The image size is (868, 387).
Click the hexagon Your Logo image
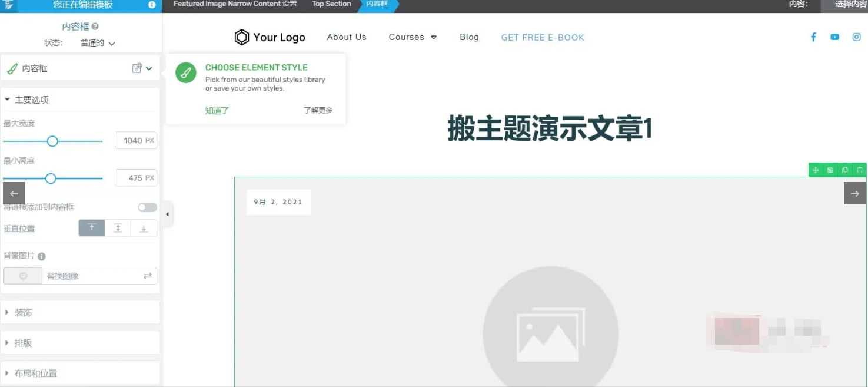tap(270, 37)
